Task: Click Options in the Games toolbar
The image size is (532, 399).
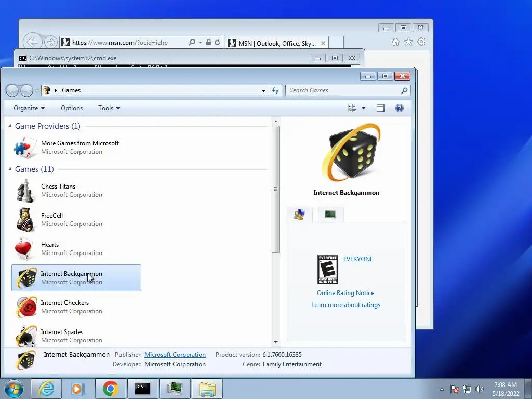Action: point(72,108)
